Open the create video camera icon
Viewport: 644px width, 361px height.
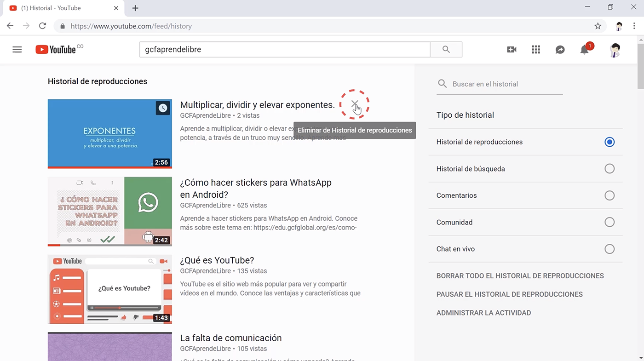pyautogui.click(x=512, y=50)
